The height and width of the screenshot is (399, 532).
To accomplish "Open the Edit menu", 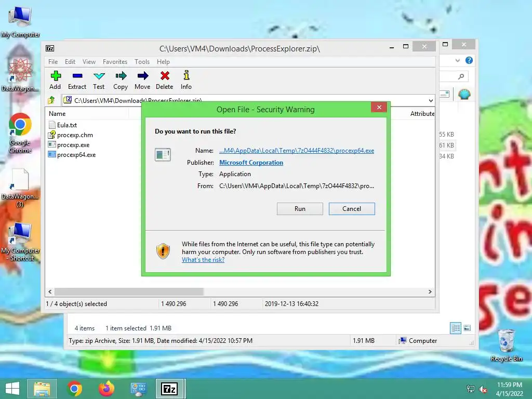I will (70, 62).
